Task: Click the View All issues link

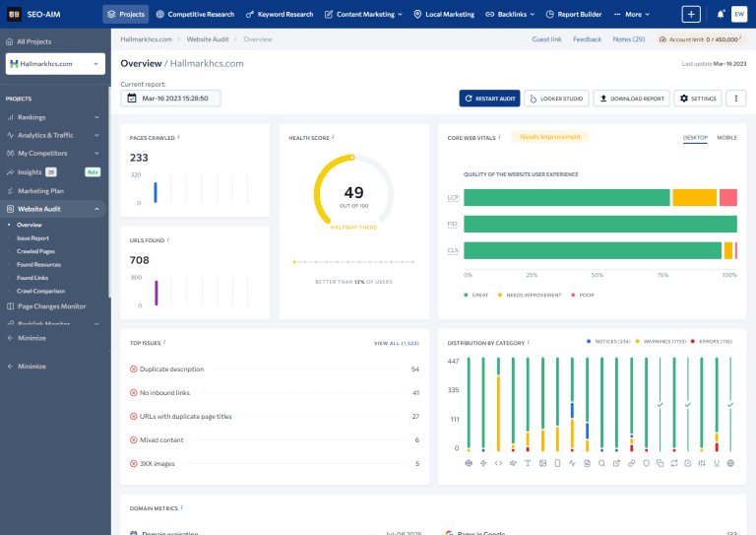Action: 397,343
